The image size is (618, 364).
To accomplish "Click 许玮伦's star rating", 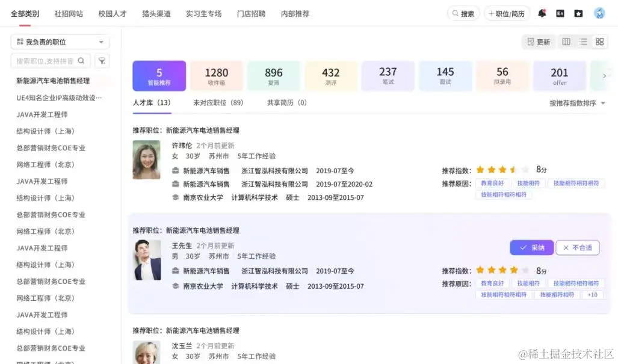I will 502,170.
